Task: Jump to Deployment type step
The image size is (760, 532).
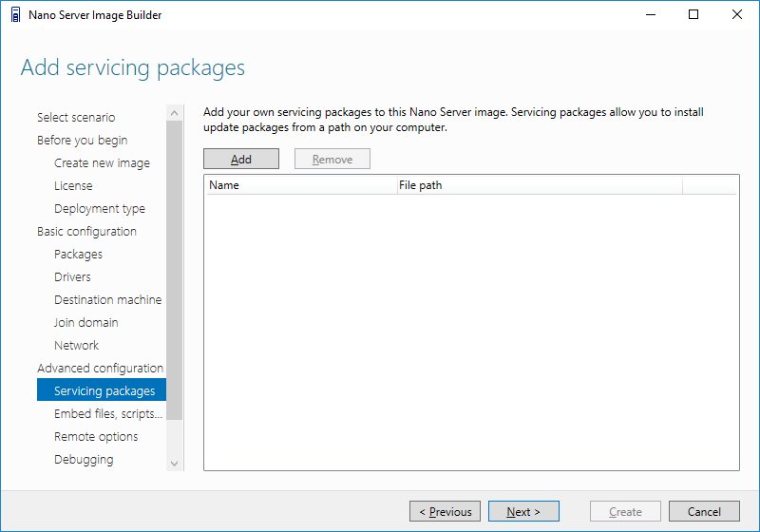Action: tap(100, 208)
